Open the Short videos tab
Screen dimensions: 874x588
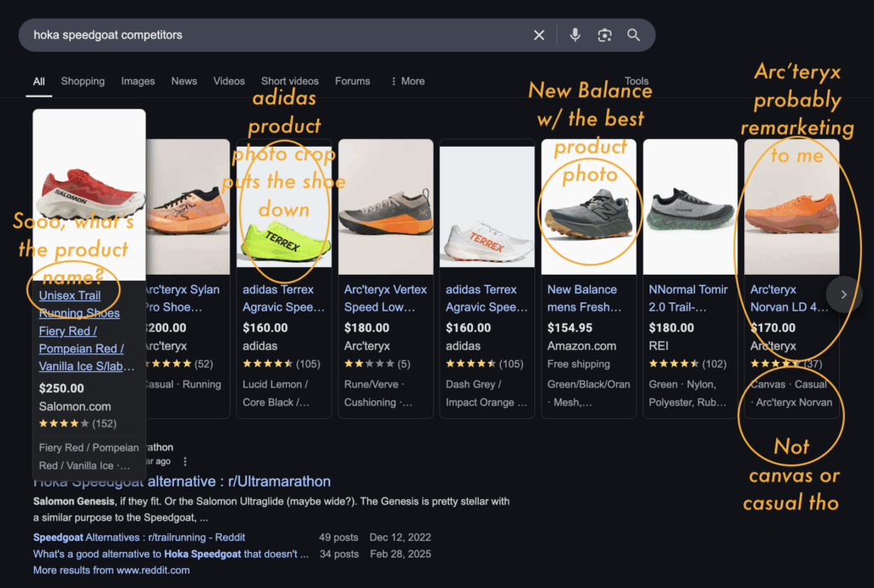(x=290, y=81)
